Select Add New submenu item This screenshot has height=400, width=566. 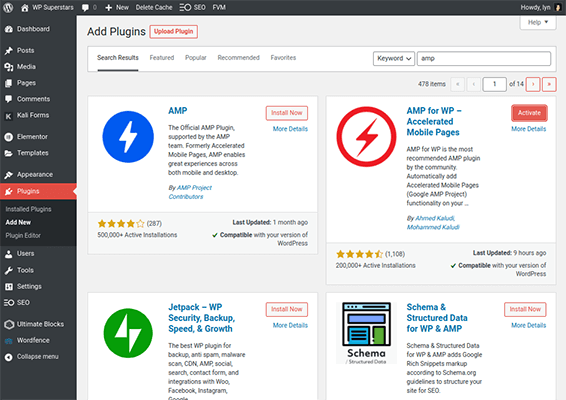pos(18,222)
